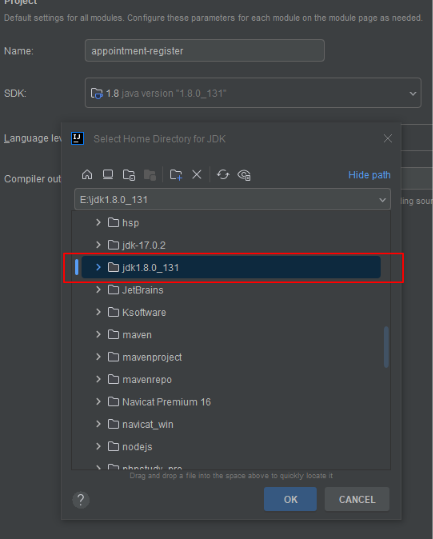This screenshot has width=433, height=539.
Task: Expand the mavenproject folder
Action: tap(98, 357)
